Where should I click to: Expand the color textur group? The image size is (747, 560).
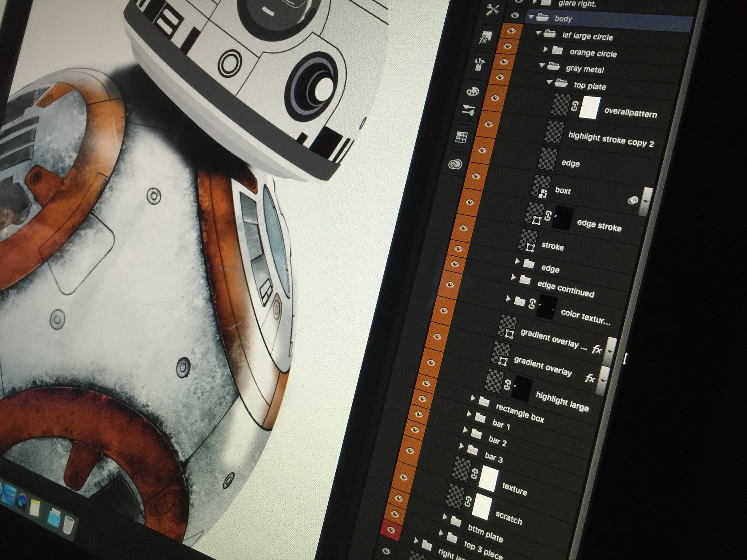point(508,299)
